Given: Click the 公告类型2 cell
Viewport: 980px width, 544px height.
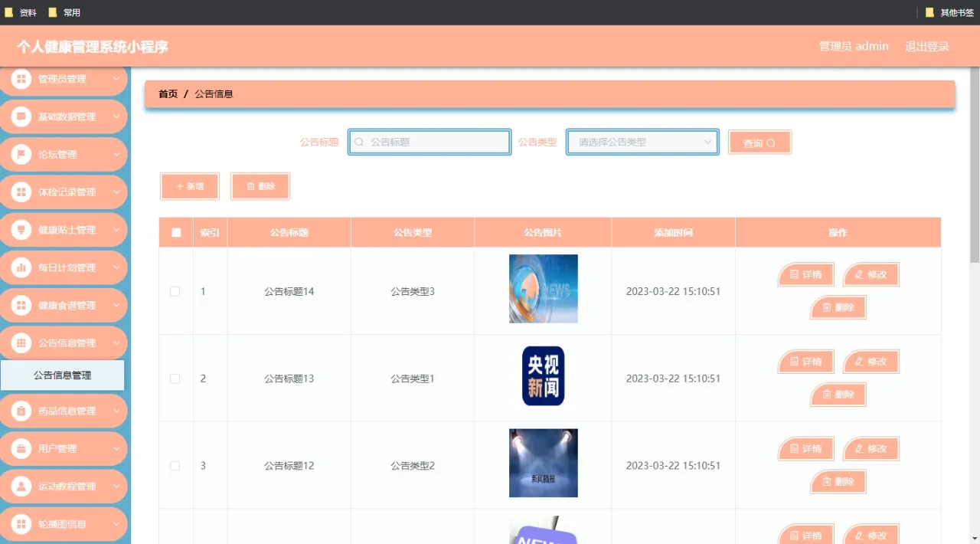Looking at the screenshot, I should pyautogui.click(x=413, y=466).
